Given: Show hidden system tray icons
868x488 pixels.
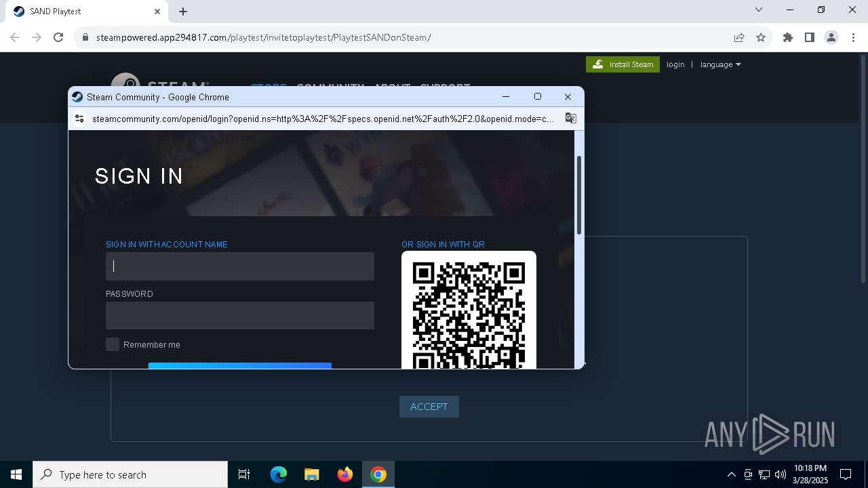Looking at the screenshot, I should [731, 474].
